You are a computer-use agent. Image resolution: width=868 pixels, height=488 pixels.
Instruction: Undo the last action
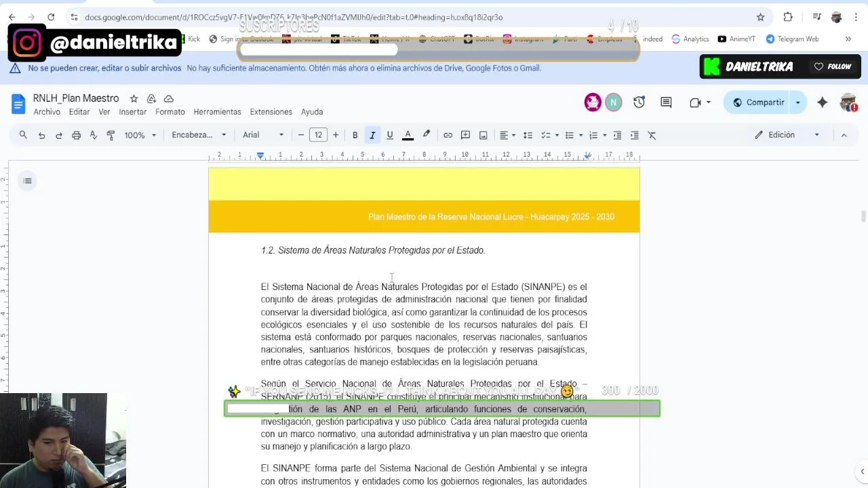coord(41,135)
